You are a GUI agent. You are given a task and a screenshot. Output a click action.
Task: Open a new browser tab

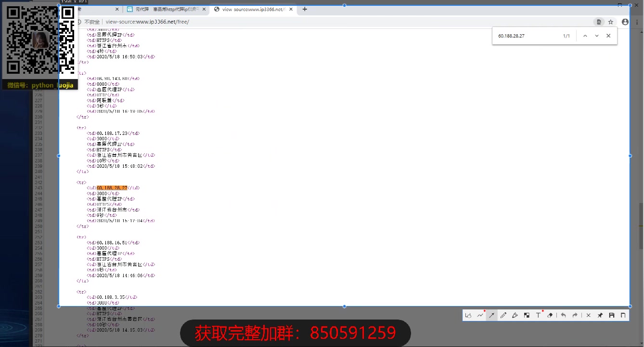pos(305,9)
